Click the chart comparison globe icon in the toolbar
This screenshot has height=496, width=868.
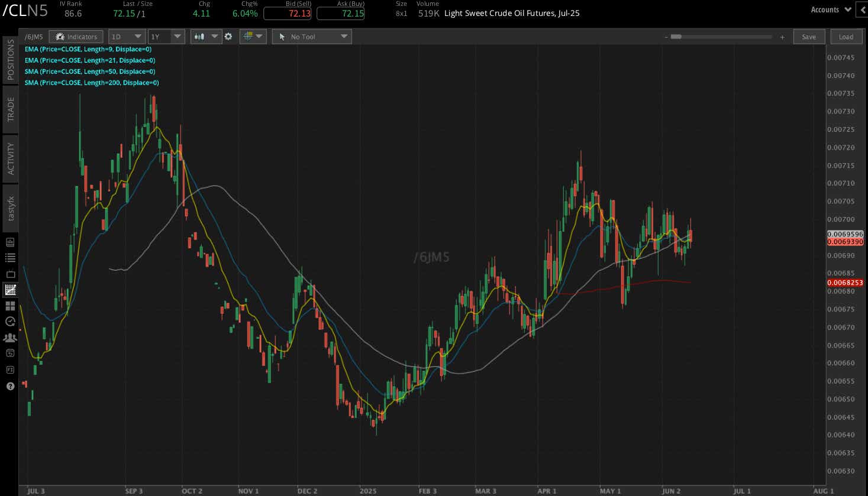click(249, 36)
